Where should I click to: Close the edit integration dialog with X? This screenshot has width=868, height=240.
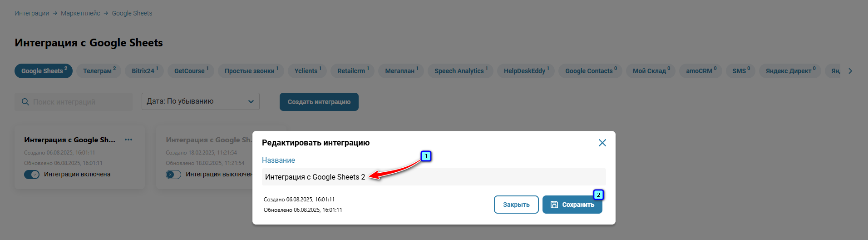[602, 143]
